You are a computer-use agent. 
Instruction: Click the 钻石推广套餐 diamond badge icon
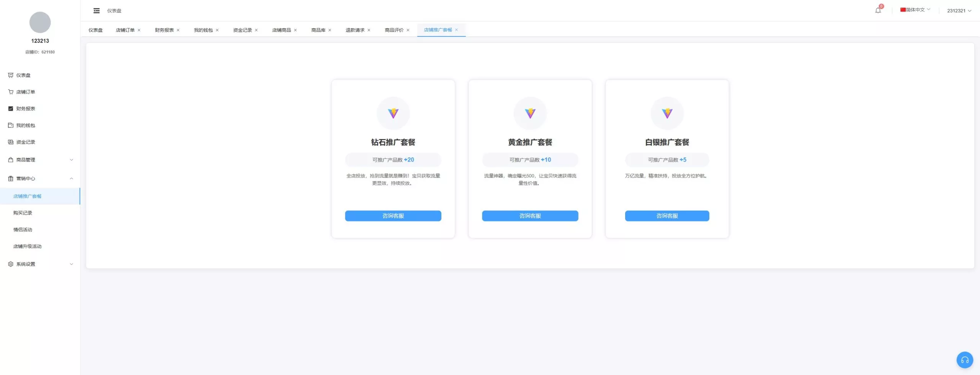point(393,113)
